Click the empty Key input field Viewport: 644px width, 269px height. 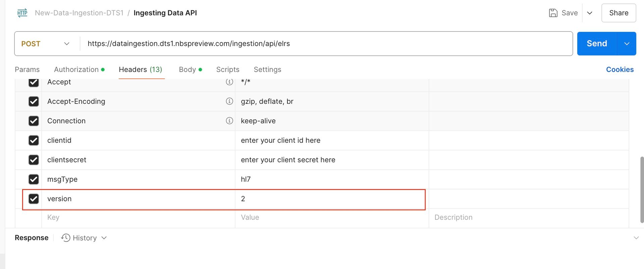pyautogui.click(x=138, y=217)
